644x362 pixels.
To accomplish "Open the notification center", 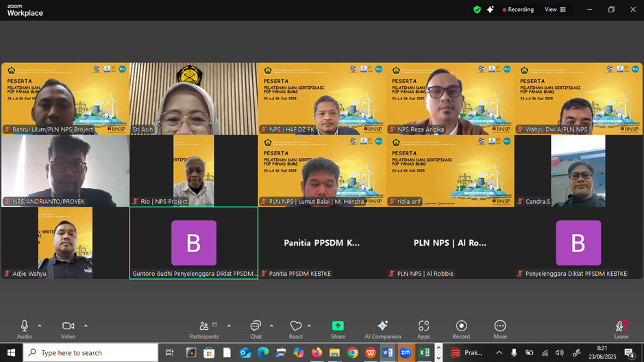I will (629, 352).
